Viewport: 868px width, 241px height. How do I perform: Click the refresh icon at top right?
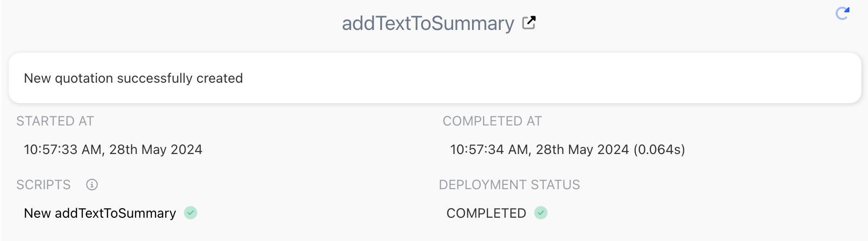843,13
